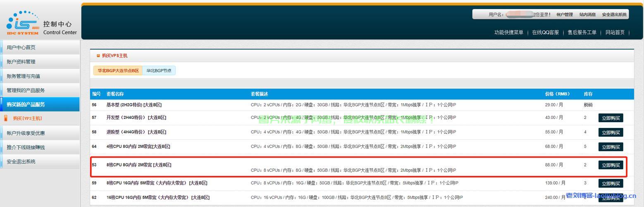Click the 编号 column header
Image resolution: width=644 pixels, height=207 pixels.
click(96, 94)
